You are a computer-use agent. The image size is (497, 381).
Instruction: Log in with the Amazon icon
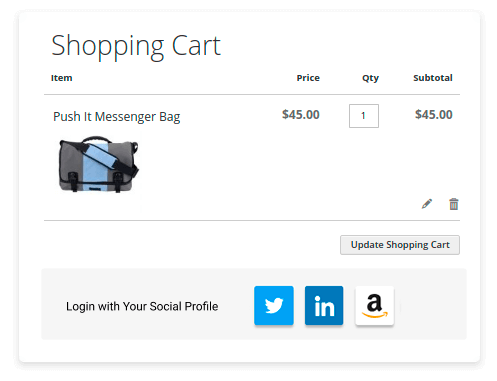[375, 305]
